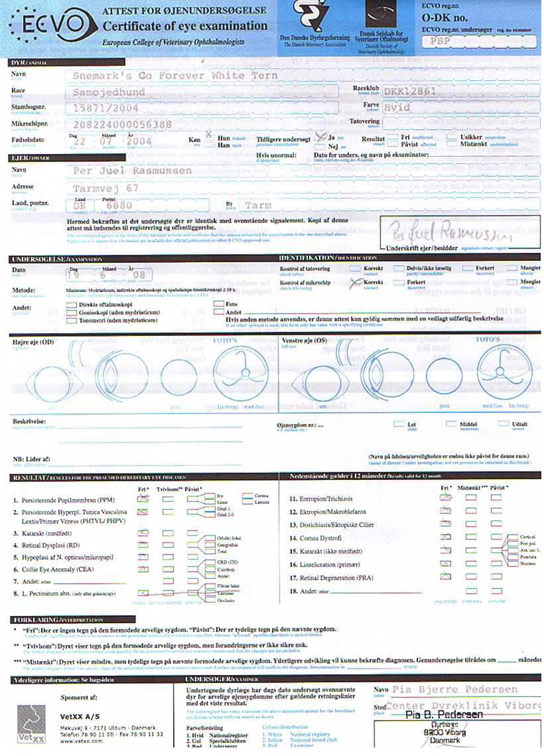Click the owner signature box

pyautogui.click(x=460, y=233)
